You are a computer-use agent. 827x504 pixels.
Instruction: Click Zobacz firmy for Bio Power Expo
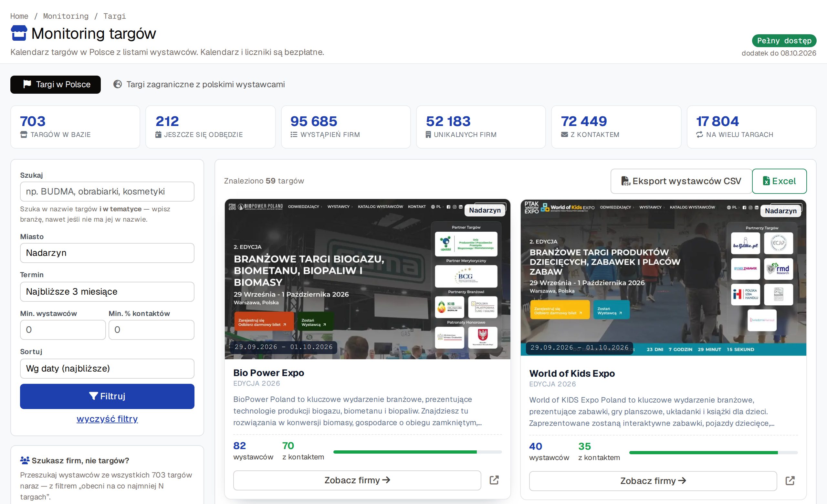pyautogui.click(x=357, y=480)
